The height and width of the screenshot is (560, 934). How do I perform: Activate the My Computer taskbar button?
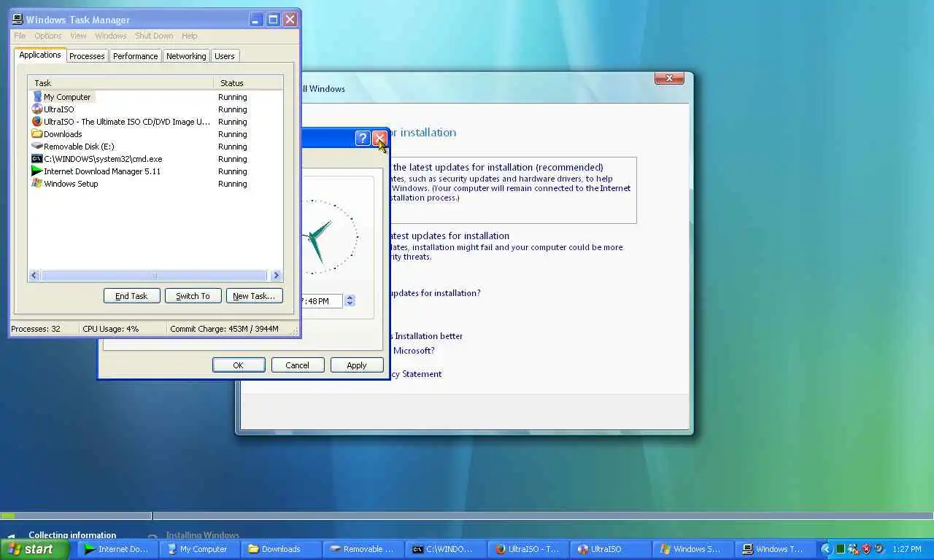click(199, 549)
